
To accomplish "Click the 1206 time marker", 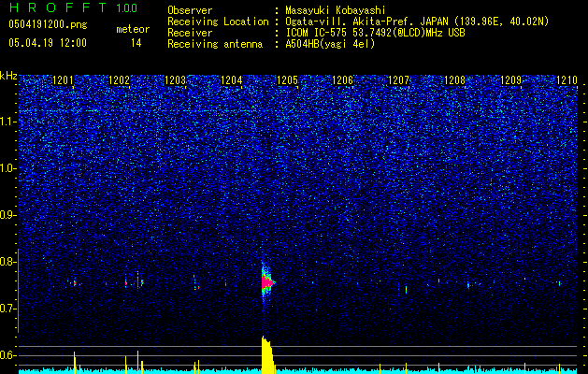I will (x=343, y=80).
